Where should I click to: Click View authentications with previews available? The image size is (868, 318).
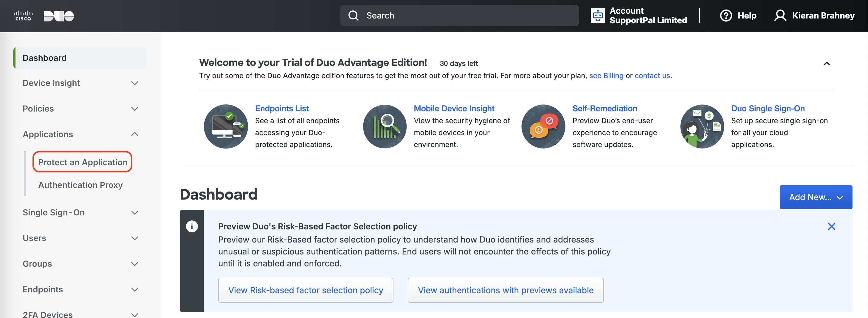[x=506, y=290]
